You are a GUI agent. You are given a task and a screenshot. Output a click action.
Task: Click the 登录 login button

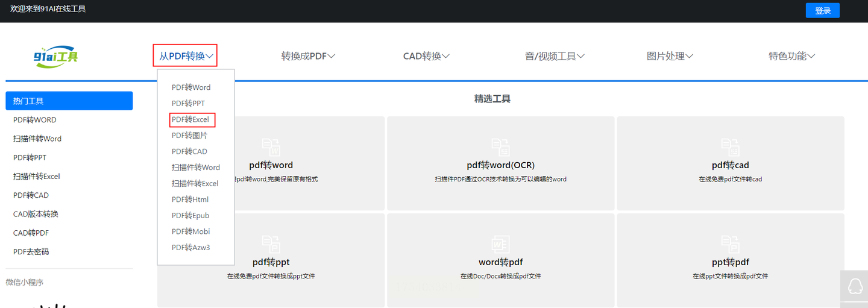click(x=823, y=10)
